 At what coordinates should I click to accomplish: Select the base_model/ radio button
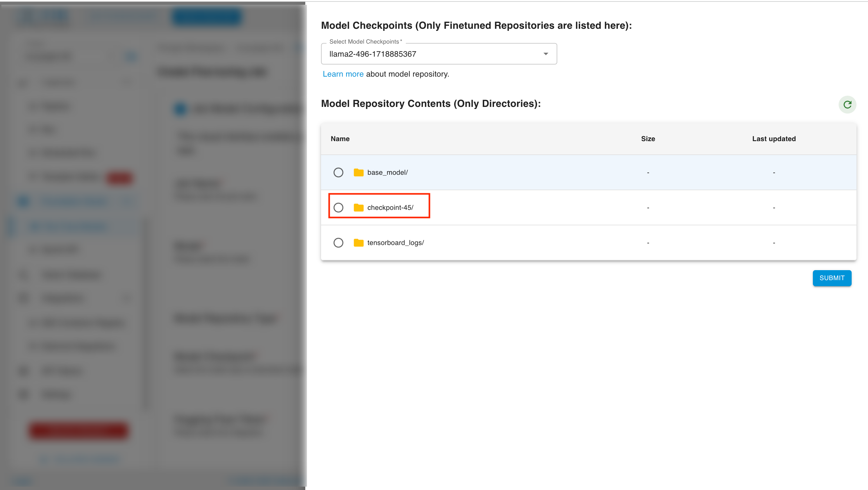pos(338,173)
